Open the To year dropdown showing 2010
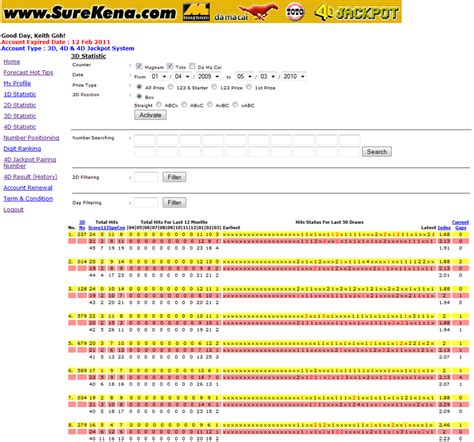Viewport: 474px width, 442px height. [294, 77]
